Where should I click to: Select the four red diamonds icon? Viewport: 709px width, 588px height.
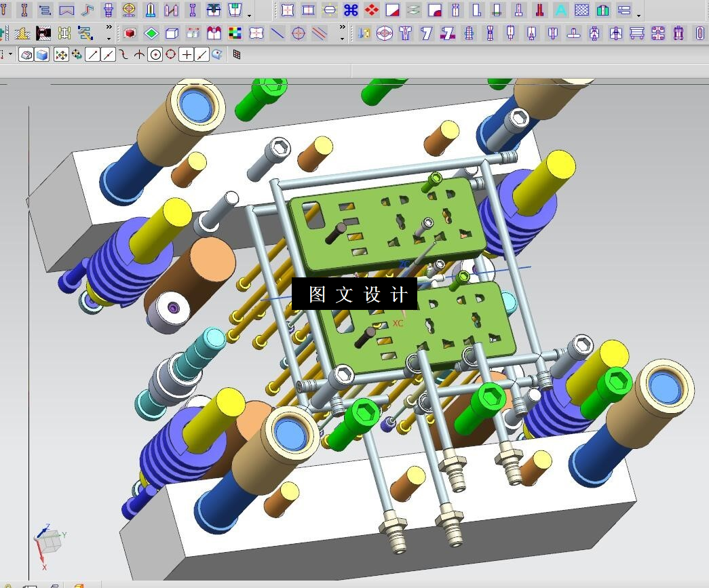(372, 10)
